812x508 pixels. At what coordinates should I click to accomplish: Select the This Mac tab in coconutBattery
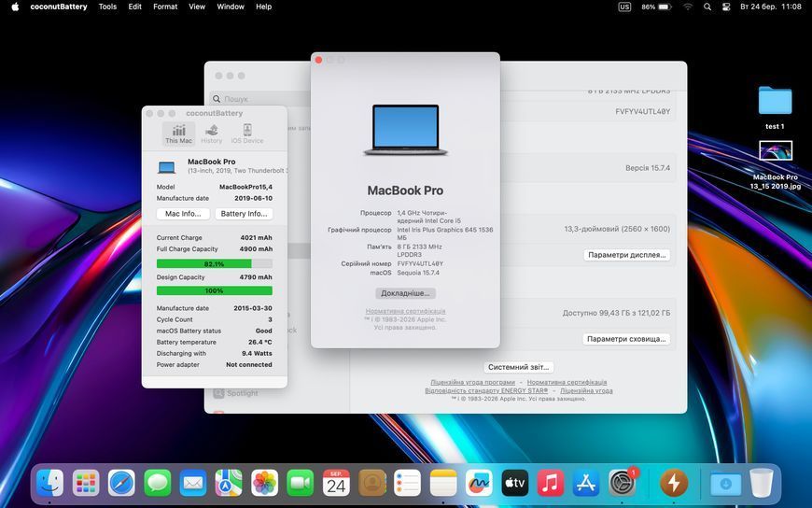[x=178, y=134]
